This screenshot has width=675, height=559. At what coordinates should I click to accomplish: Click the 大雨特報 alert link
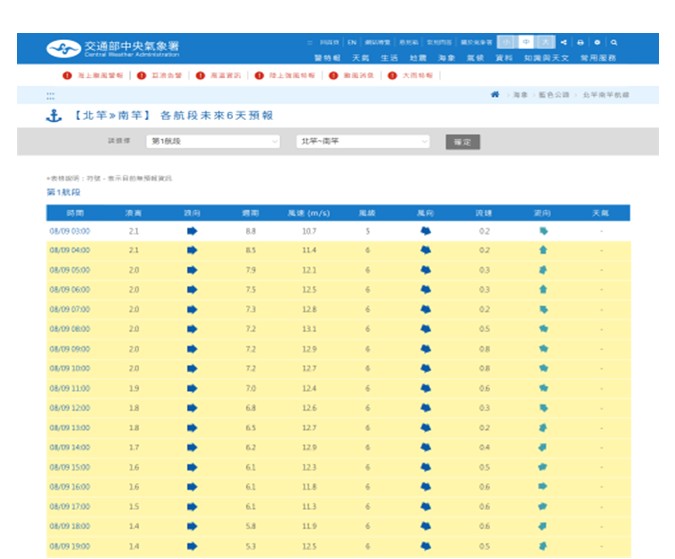tap(418, 75)
